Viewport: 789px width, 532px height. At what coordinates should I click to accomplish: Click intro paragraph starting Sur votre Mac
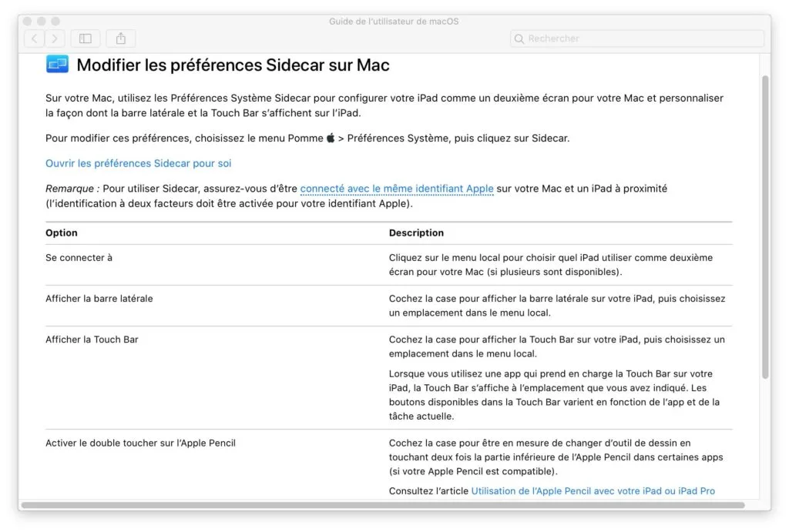[x=384, y=105]
